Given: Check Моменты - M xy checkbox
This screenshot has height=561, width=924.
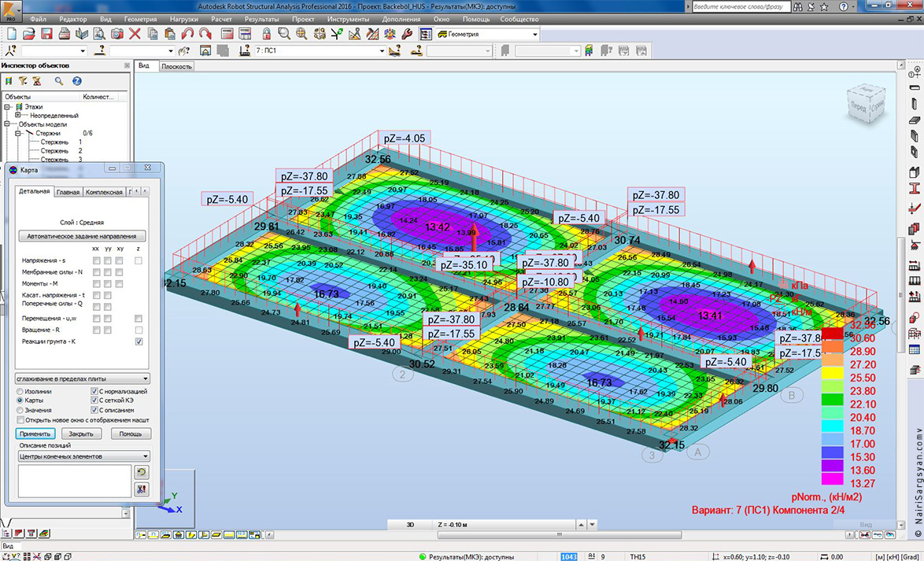Looking at the screenshot, I should [119, 283].
